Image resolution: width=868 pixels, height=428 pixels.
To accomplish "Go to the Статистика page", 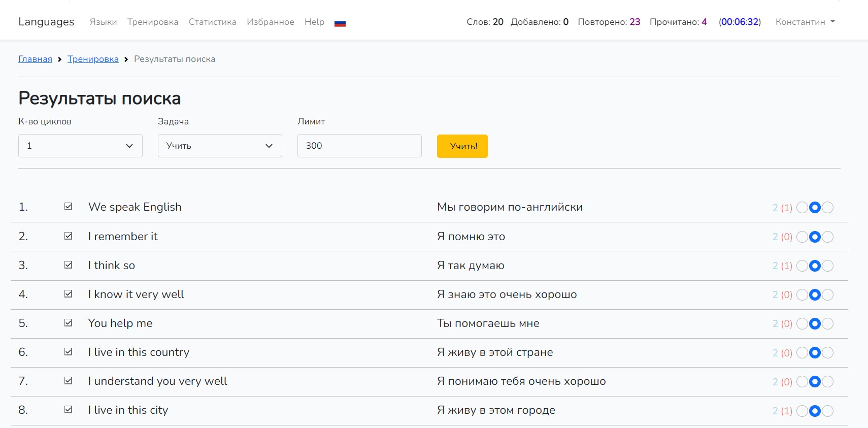I will pyautogui.click(x=212, y=22).
